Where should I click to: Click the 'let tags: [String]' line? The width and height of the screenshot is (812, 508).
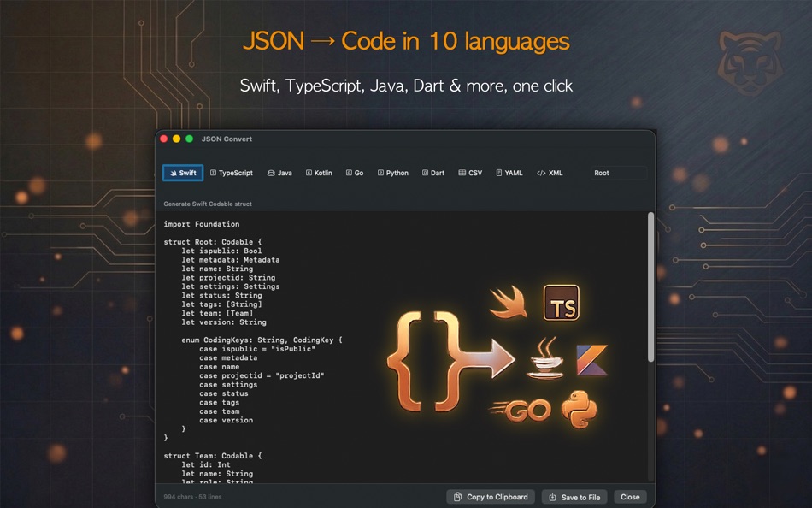point(221,304)
